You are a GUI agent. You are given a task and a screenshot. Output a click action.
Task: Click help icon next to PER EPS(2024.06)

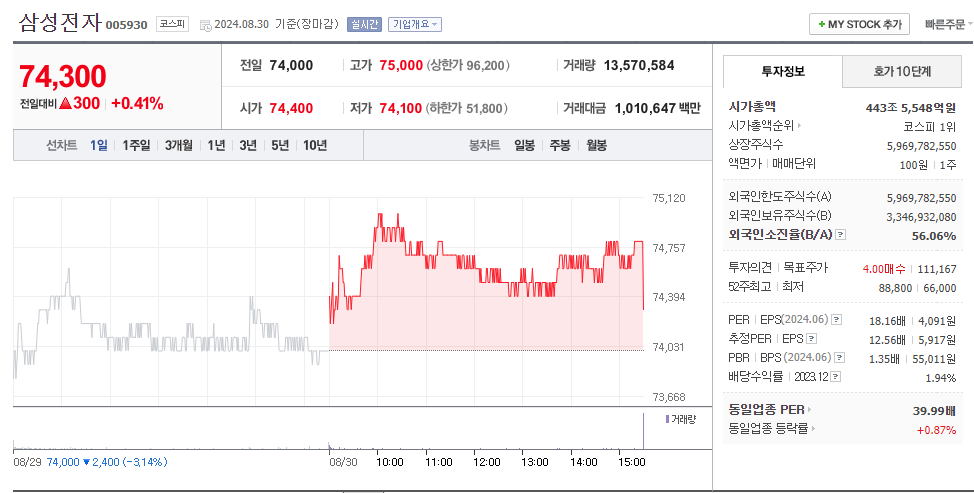click(837, 320)
